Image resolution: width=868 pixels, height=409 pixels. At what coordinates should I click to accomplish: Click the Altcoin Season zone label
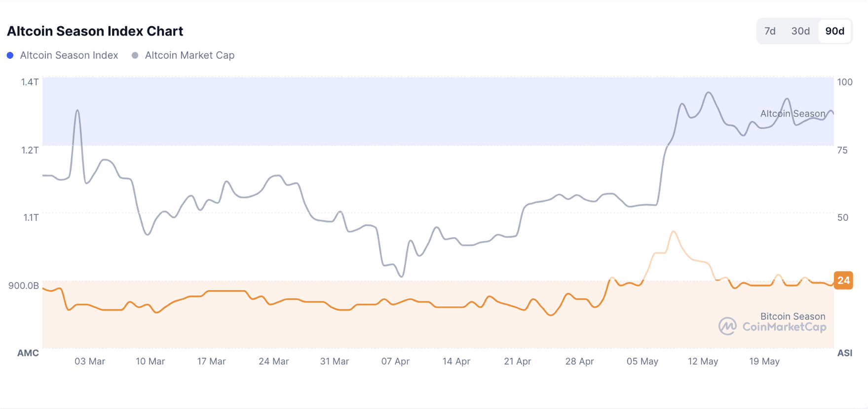click(x=793, y=114)
